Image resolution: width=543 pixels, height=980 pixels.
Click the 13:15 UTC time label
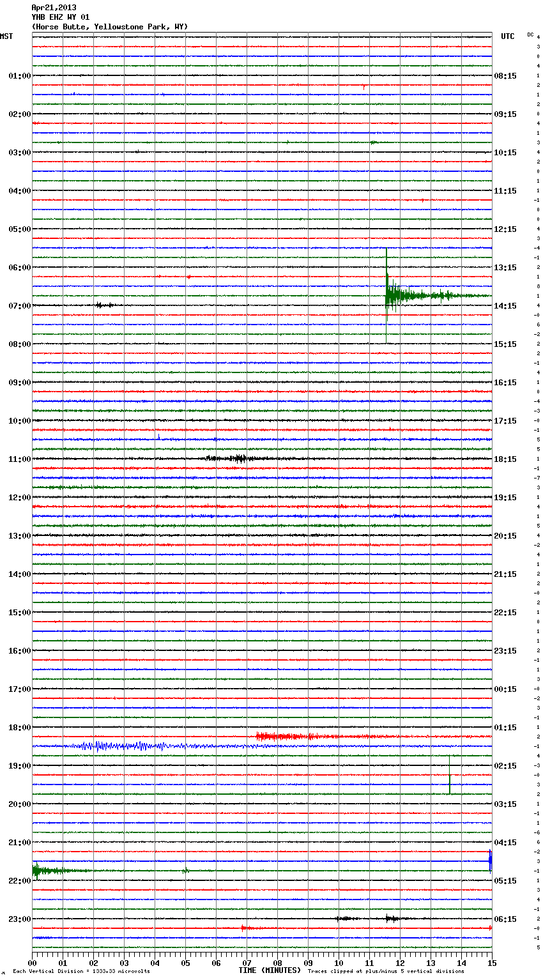click(x=505, y=268)
